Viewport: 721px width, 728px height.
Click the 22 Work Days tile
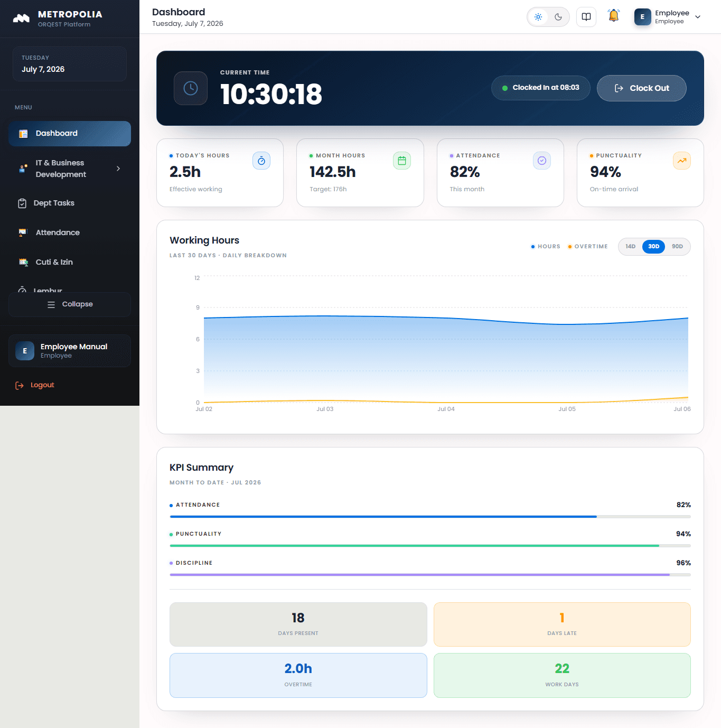tap(562, 676)
